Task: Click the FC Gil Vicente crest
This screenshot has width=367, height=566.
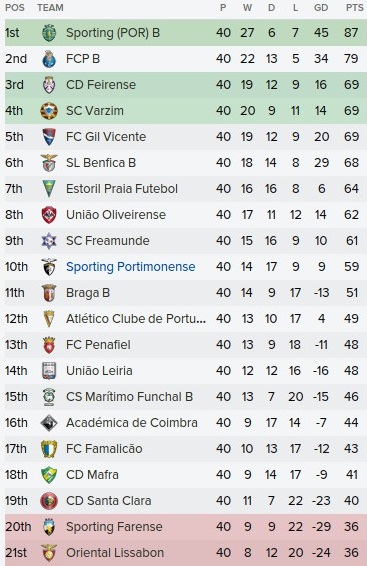Action: [49, 137]
